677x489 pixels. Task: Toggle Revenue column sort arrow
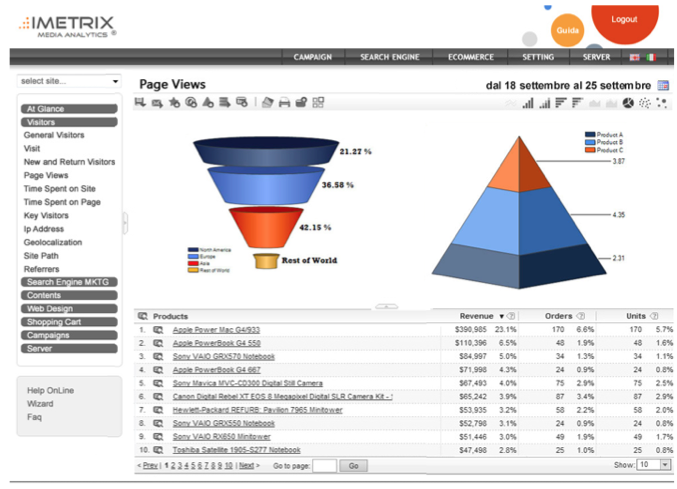(x=502, y=316)
